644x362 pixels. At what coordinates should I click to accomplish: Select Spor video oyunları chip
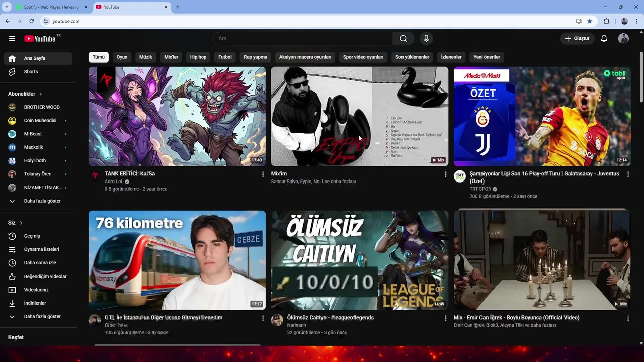(x=363, y=57)
